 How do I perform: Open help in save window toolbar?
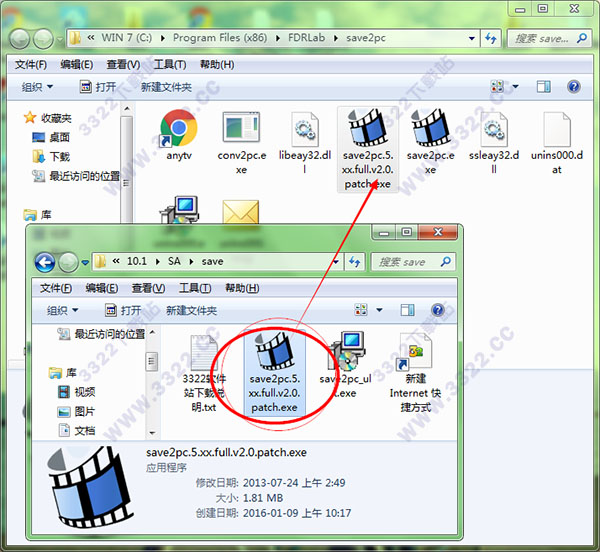438,310
